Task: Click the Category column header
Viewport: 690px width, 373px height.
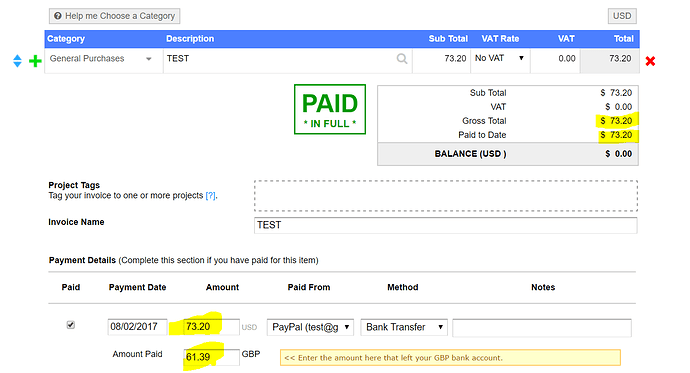Action: tap(66, 39)
